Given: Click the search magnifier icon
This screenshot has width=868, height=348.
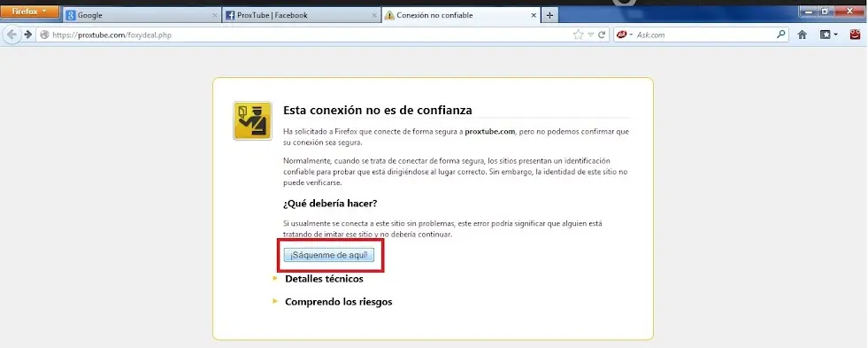Looking at the screenshot, I should [780, 35].
